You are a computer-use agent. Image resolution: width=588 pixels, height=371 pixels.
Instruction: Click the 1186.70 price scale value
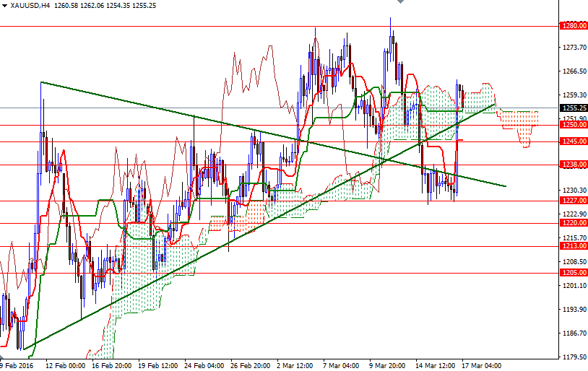click(574, 333)
